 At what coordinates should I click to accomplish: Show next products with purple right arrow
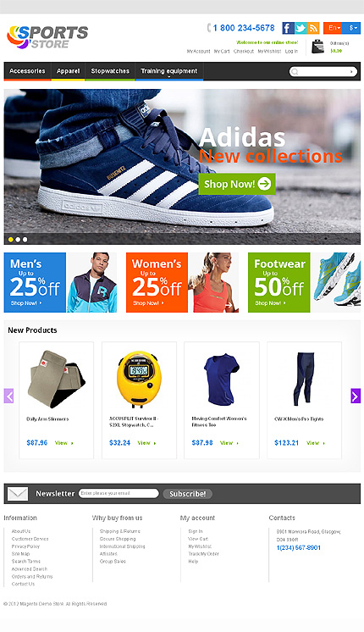356,396
